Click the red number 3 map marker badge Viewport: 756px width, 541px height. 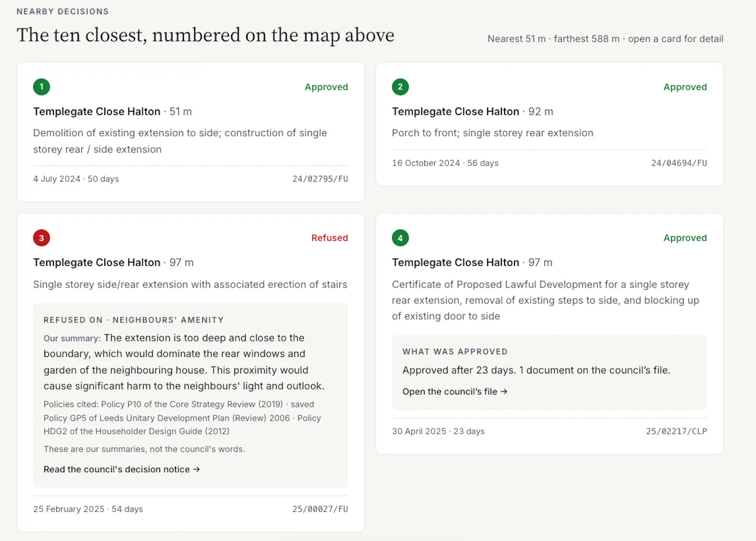point(42,238)
